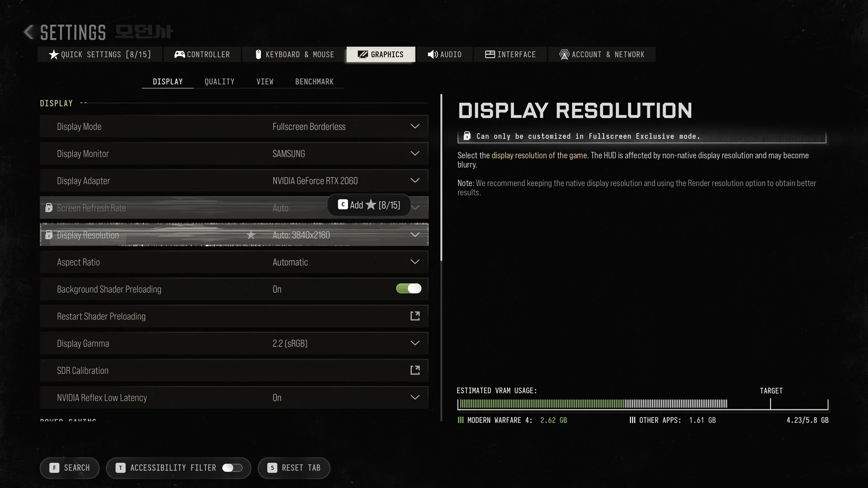Screen dimensions: 868x488
Task: Click the Reset Tab button
Action: (294, 468)
